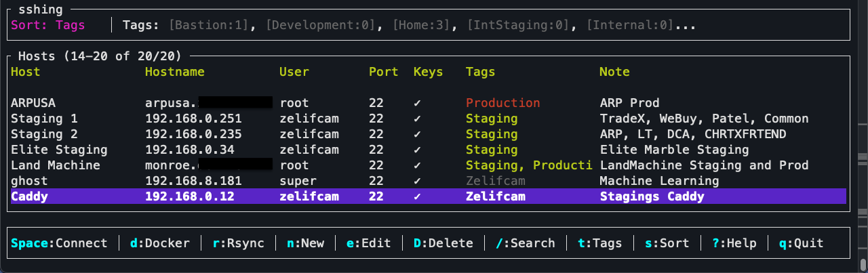Create a host with n:New

(x=305, y=243)
